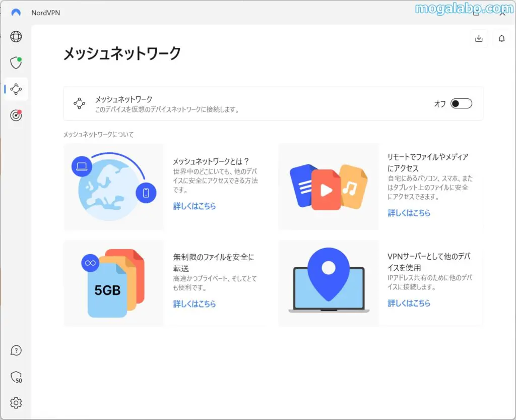Click the メッシュネットワーク row icon beside the label
The width and height of the screenshot is (516, 420).
[x=79, y=103]
